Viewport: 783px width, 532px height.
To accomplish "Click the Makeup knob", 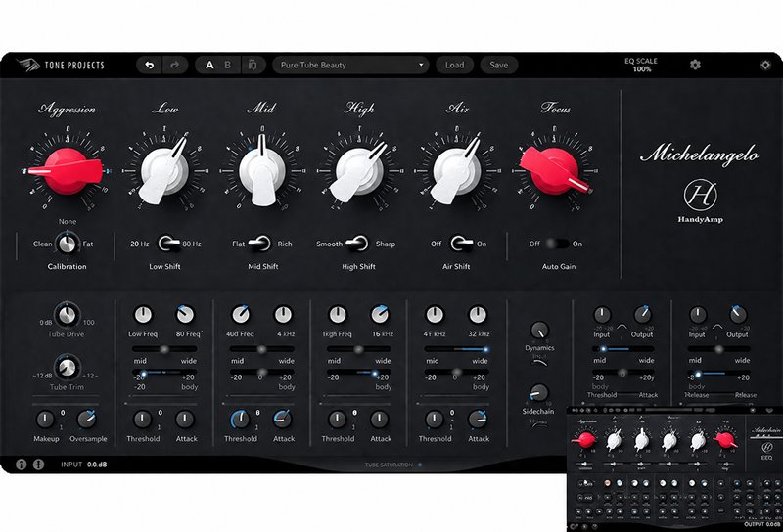I will point(45,420).
